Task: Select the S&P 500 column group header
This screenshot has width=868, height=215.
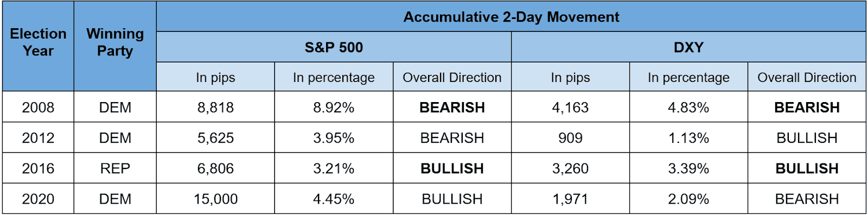Action: pyautogui.click(x=334, y=47)
